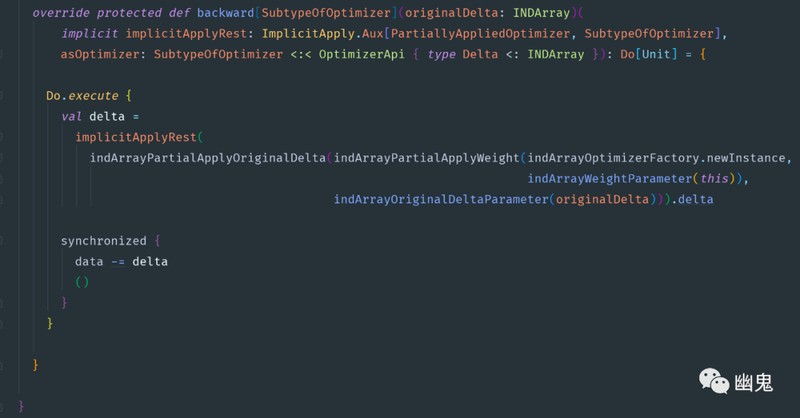
Task: Click the 'newInstance' member
Action: pyautogui.click(x=746, y=158)
